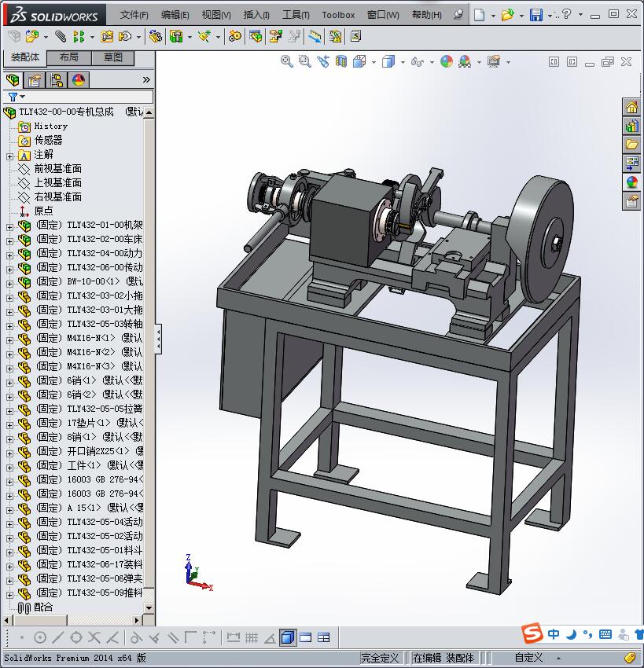Click the paperclip Mate icon
Image resolution: width=644 pixels, height=668 pixels.
61,37
